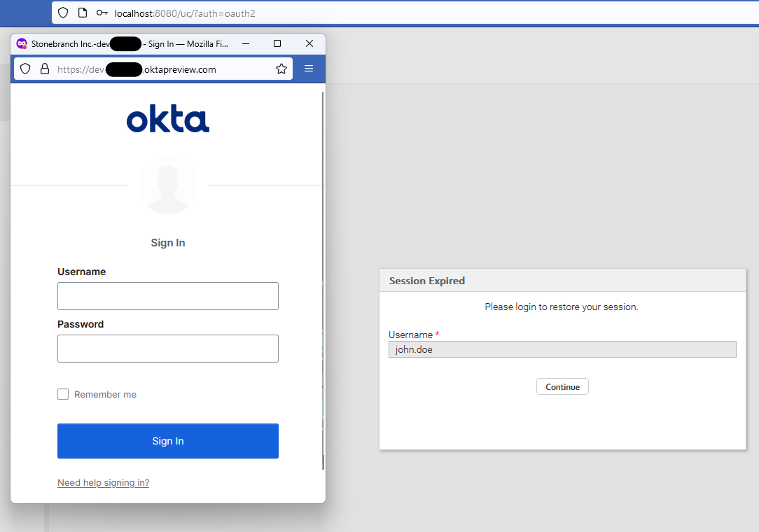Click Continue in Session Expired dialog
Viewport: 759px width, 532px height.
(x=562, y=386)
